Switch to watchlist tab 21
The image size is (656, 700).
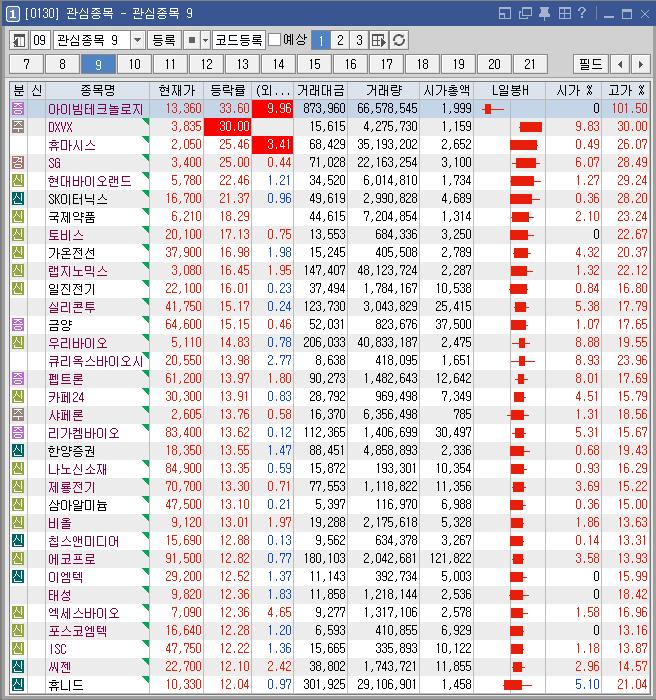click(530, 65)
